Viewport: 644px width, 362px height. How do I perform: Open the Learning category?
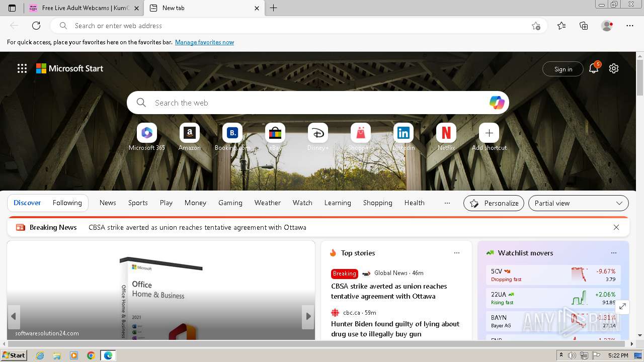(338, 203)
